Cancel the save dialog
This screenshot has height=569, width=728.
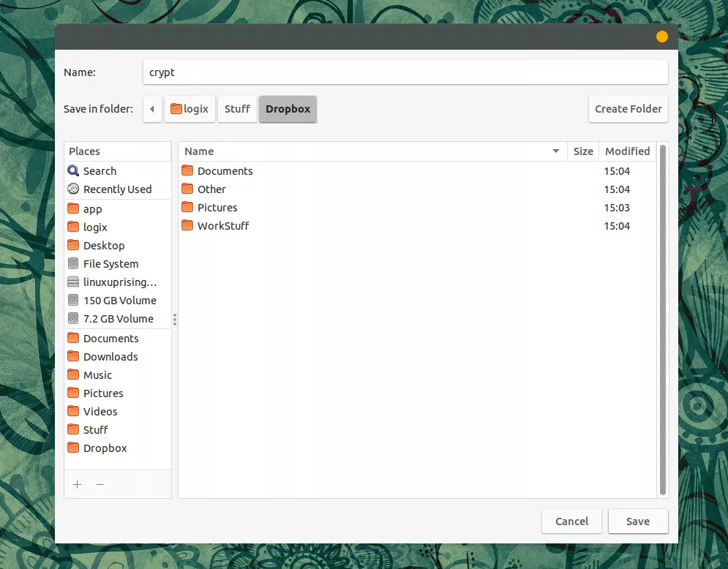(571, 521)
